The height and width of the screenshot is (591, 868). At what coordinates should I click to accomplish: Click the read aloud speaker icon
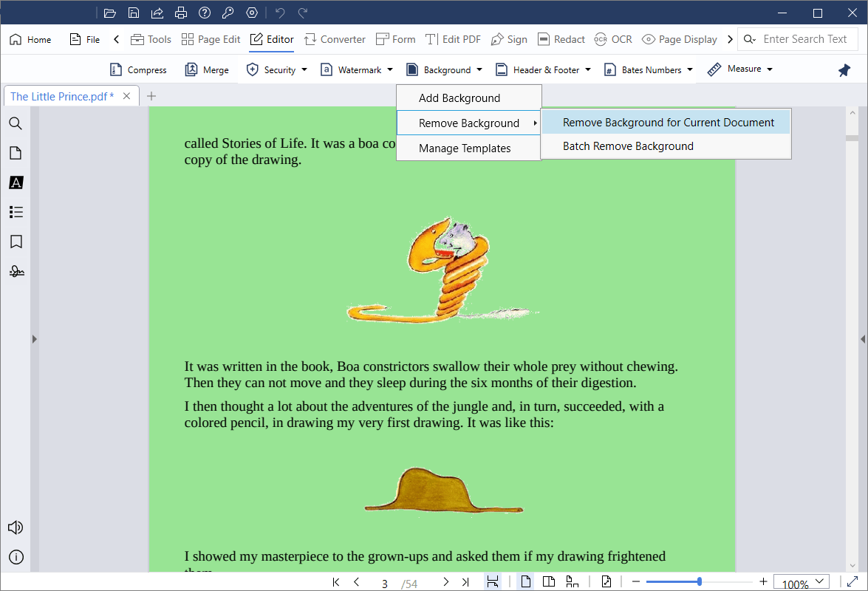pos(16,527)
